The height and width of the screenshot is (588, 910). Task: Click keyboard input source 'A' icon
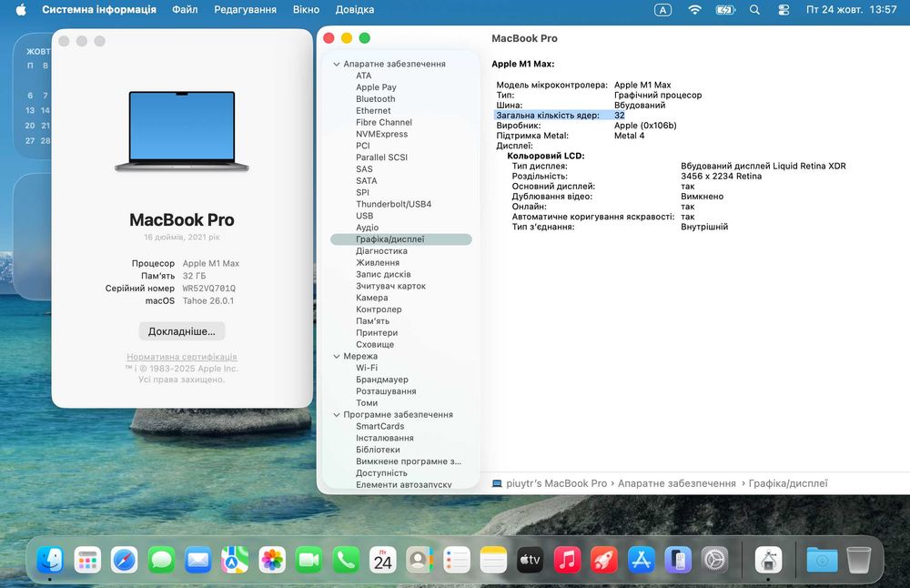pyautogui.click(x=662, y=9)
